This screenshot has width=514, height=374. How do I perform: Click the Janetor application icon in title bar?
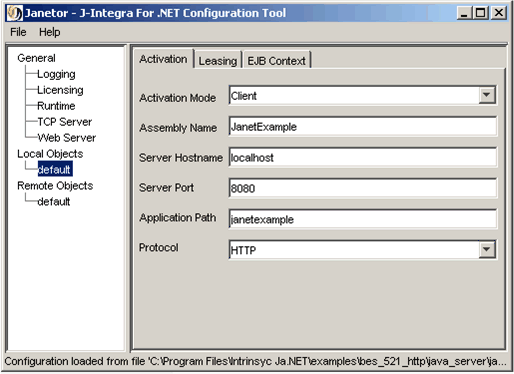point(14,13)
